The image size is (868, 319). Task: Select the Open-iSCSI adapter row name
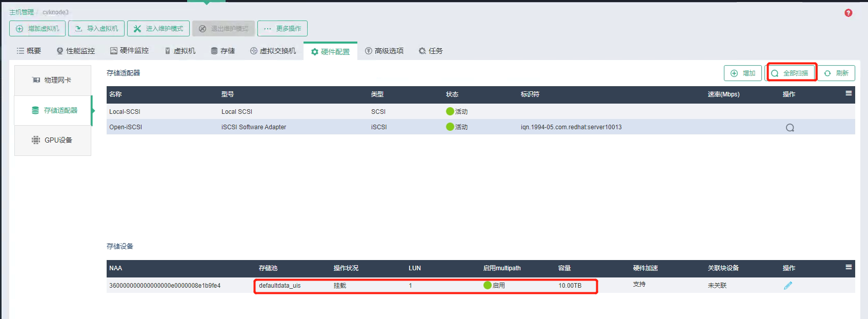[x=126, y=127]
